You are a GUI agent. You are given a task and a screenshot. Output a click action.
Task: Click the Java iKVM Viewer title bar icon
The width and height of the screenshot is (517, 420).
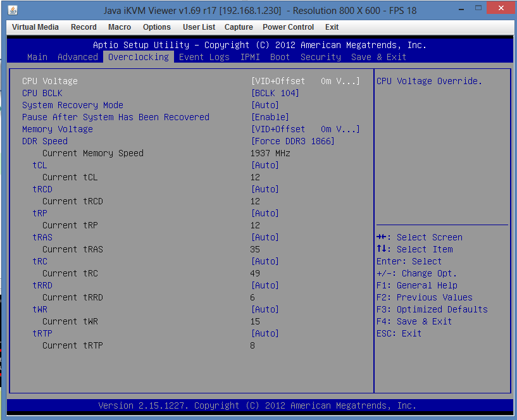[x=13, y=10]
